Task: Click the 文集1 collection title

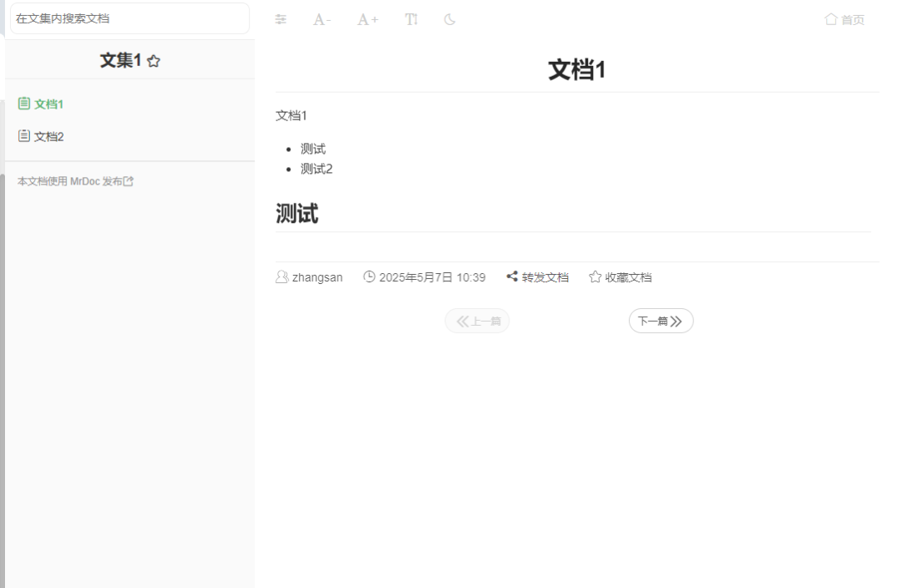Action: 121,60
